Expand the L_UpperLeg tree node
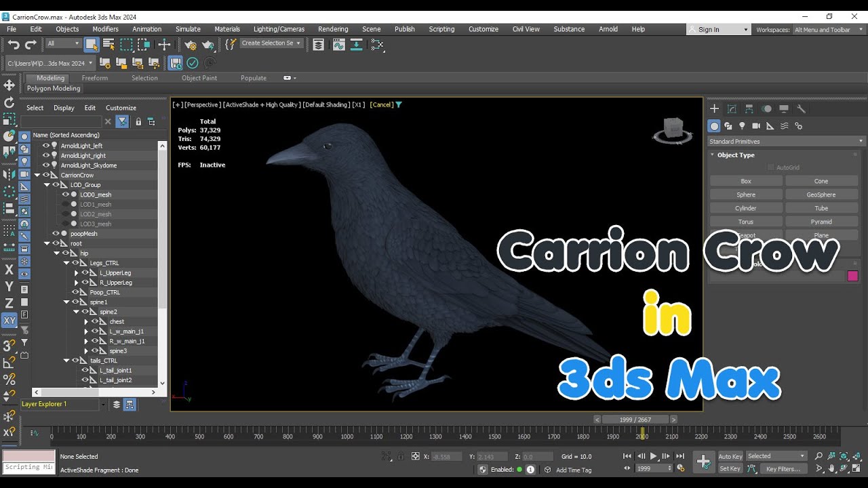Screen dimensions: 868x488 coord(76,273)
